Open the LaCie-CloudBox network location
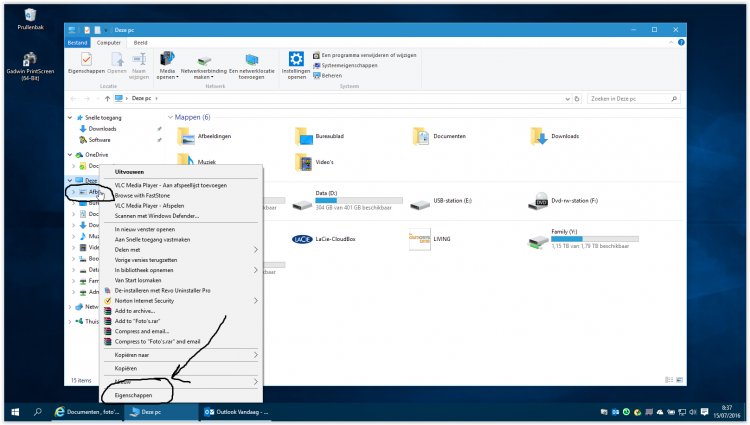The width and height of the screenshot is (750, 425). (303, 239)
